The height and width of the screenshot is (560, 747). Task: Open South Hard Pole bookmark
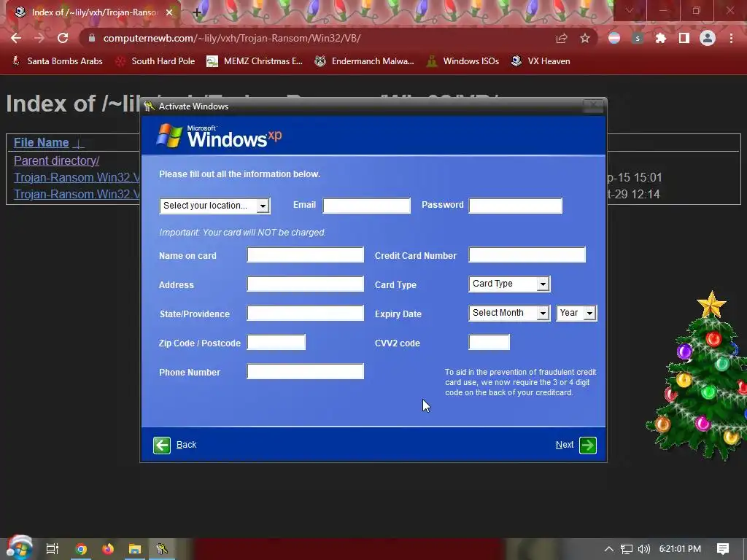pyautogui.click(x=155, y=61)
